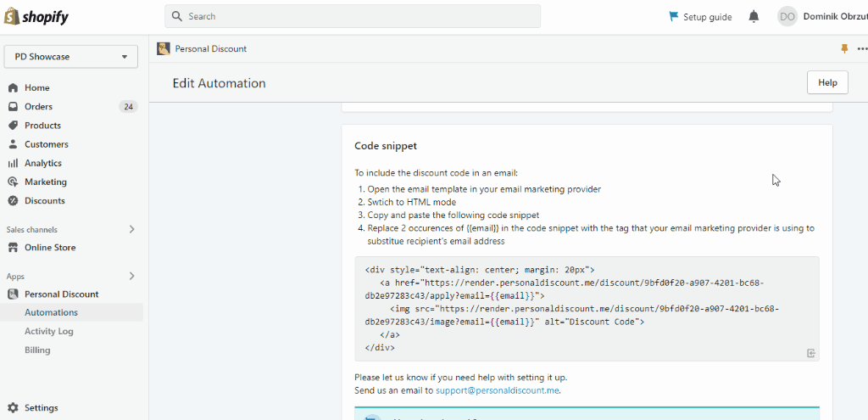The width and height of the screenshot is (868, 420).
Task: Click the Apps section heading
Action: coord(15,276)
